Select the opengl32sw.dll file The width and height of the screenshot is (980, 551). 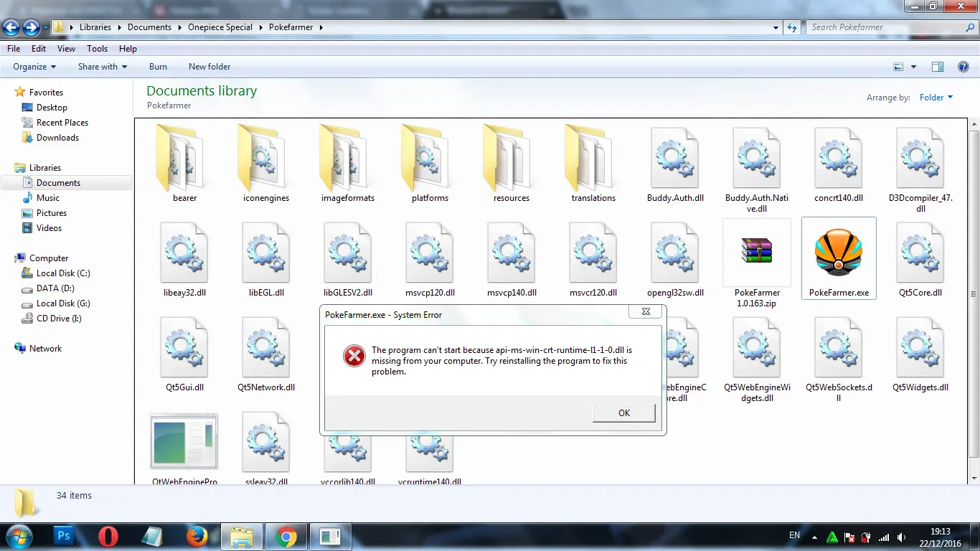[x=675, y=260]
